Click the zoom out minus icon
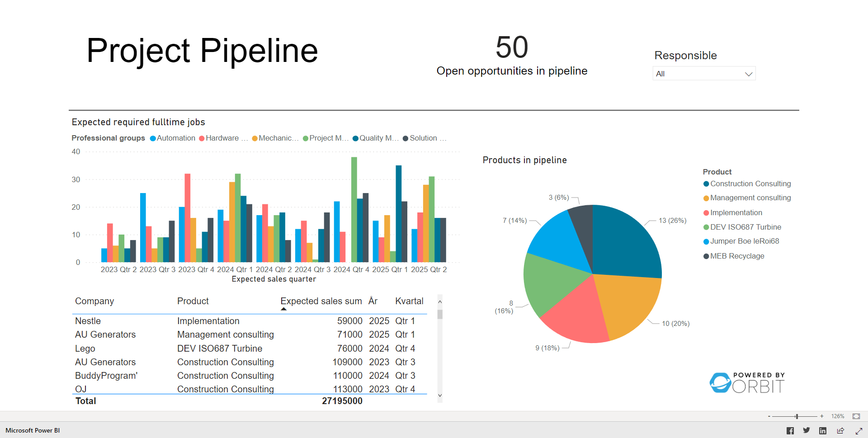Image resolution: width=868 pixels, height=438 pixels. tap(769, 416)
